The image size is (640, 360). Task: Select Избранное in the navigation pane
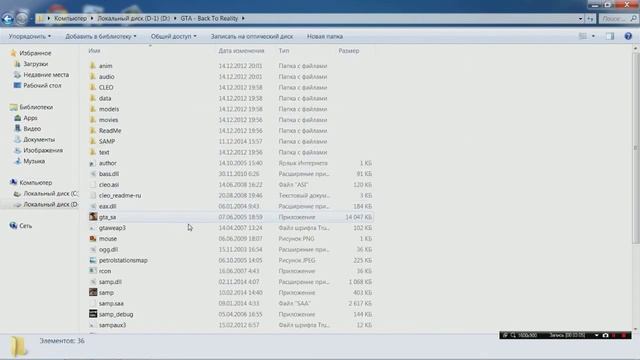click(36, 53)
